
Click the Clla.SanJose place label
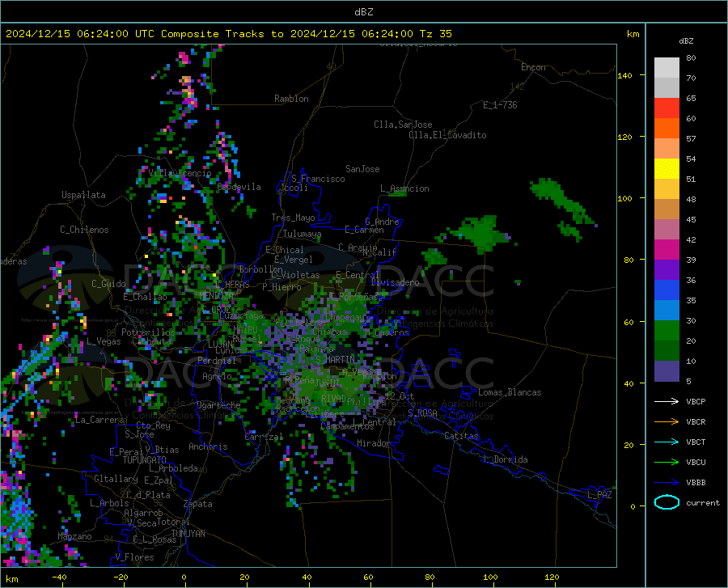coord(403,125)
